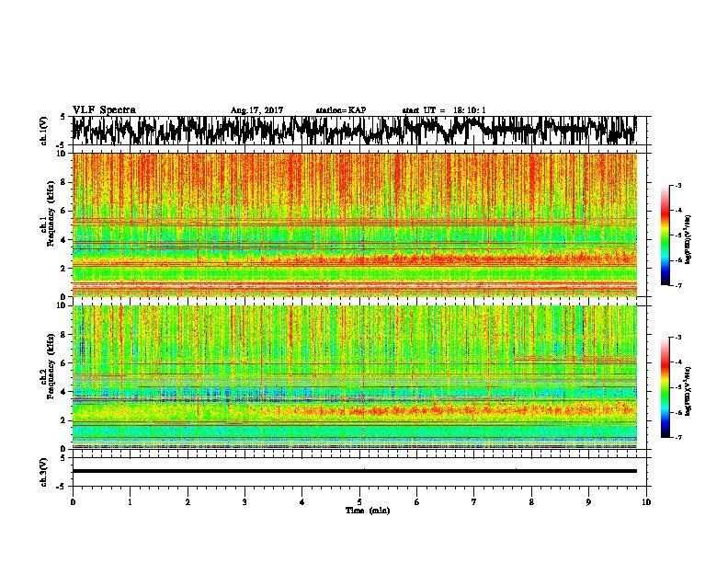Viewport: 728px width, 563px height.
Task: Click the "-7" tick on ch.2 colorbar
Action: 678,437
